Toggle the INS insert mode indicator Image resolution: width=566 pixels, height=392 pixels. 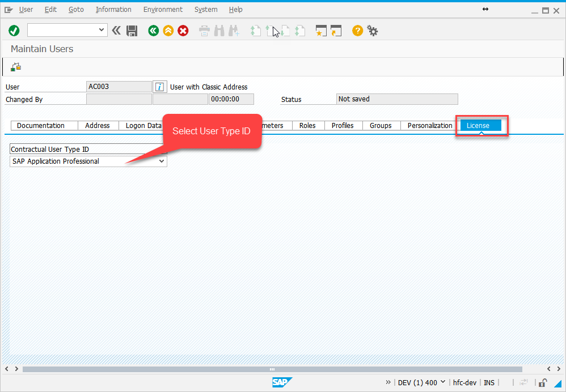click(x=489, y=382)
